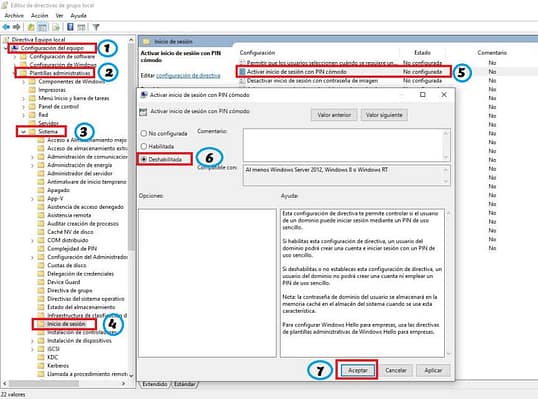Screen dimensions: 538x399
Task: Expand Menú Inicio y barra de tareas
Action: tap(23, 98)
